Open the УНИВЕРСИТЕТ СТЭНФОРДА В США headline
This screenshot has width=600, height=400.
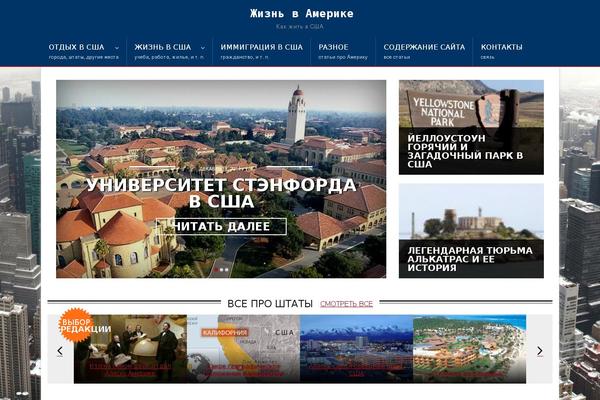pyautogui.click(x=221, y=193)
